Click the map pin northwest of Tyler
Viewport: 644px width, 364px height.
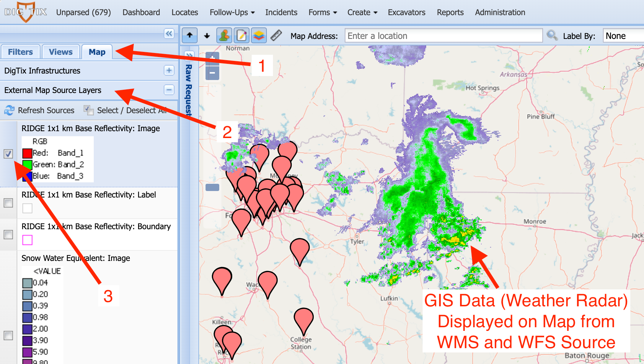[x=300, y=252]
